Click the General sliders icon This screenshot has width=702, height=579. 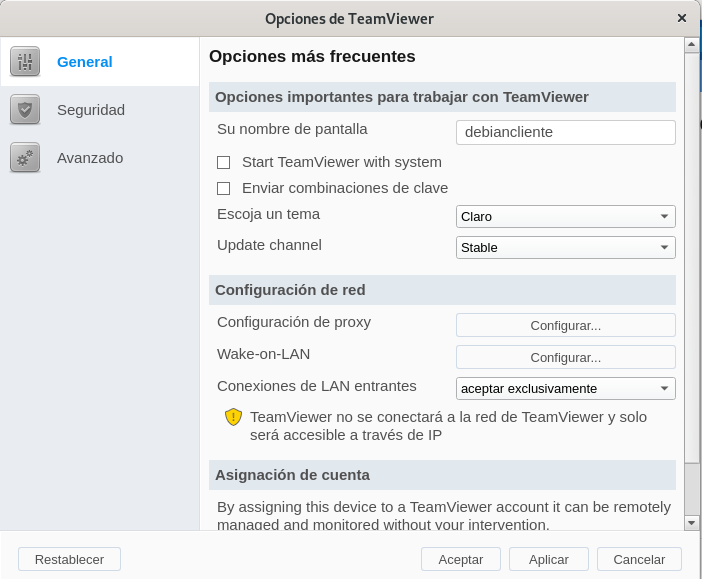25,61
